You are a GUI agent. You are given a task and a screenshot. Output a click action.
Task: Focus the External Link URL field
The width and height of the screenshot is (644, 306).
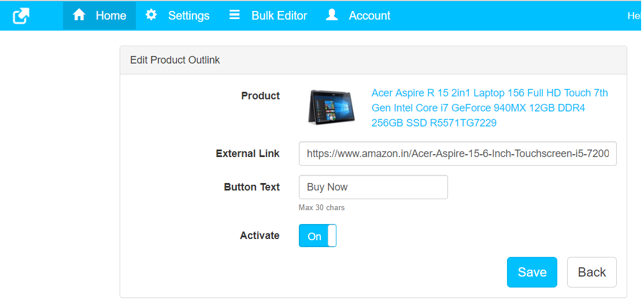(x=457, y=154)
